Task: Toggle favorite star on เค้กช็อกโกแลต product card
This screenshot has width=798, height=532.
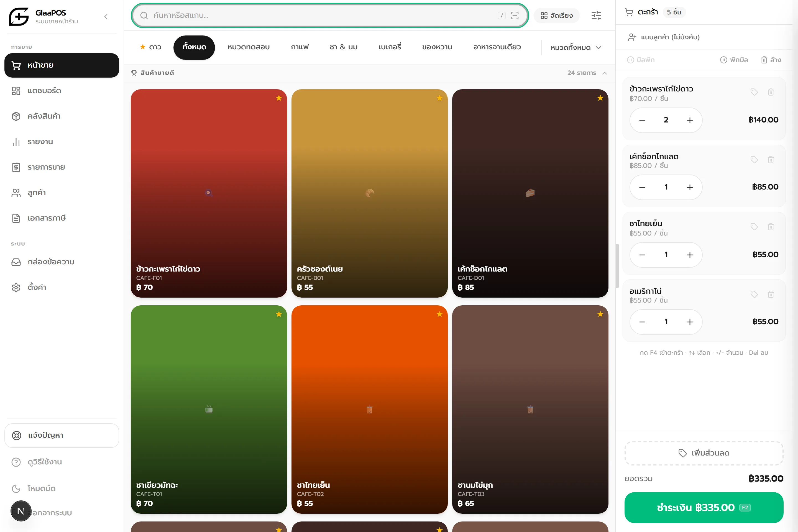Action: [x=600, y=98]
